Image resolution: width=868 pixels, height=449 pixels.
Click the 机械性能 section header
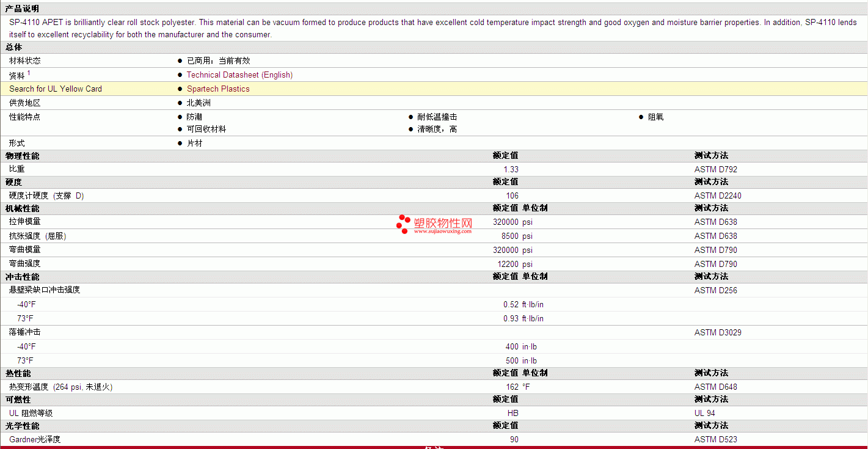22,208
